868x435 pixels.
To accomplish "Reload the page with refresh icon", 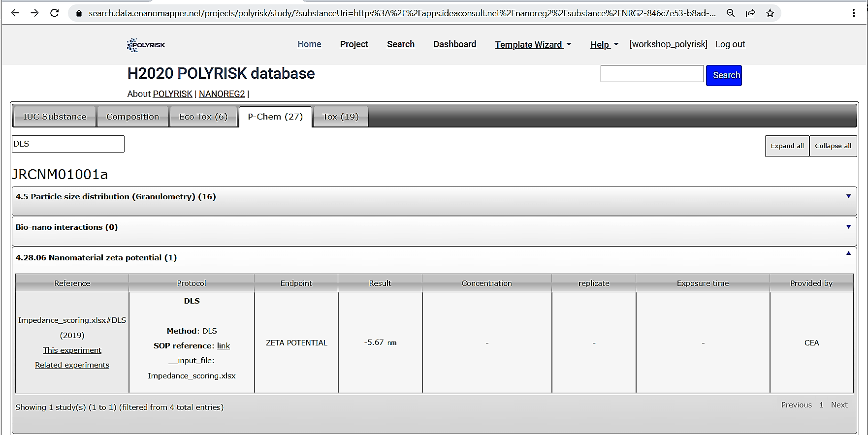I will pyautogui.click(x=55, y=13).
